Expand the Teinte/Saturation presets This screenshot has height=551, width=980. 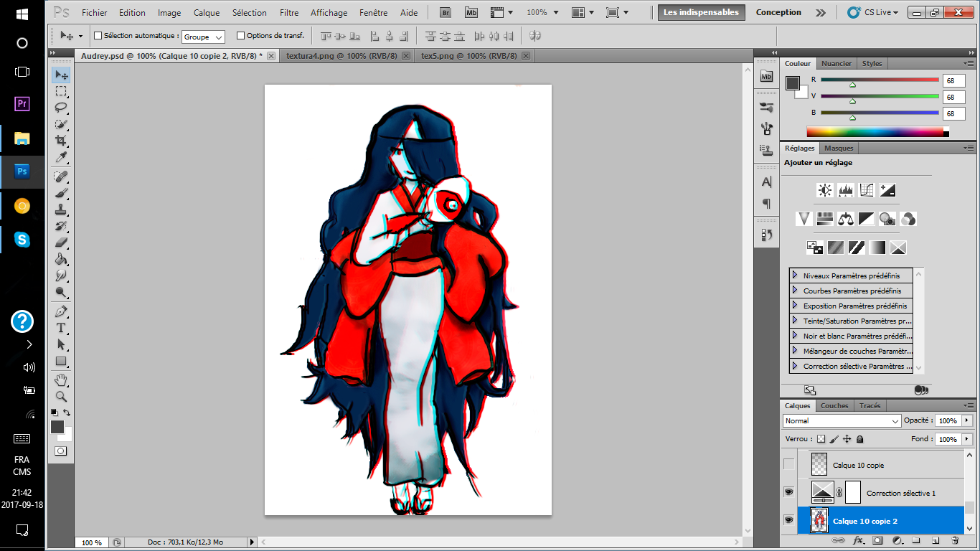click(795, 321)
